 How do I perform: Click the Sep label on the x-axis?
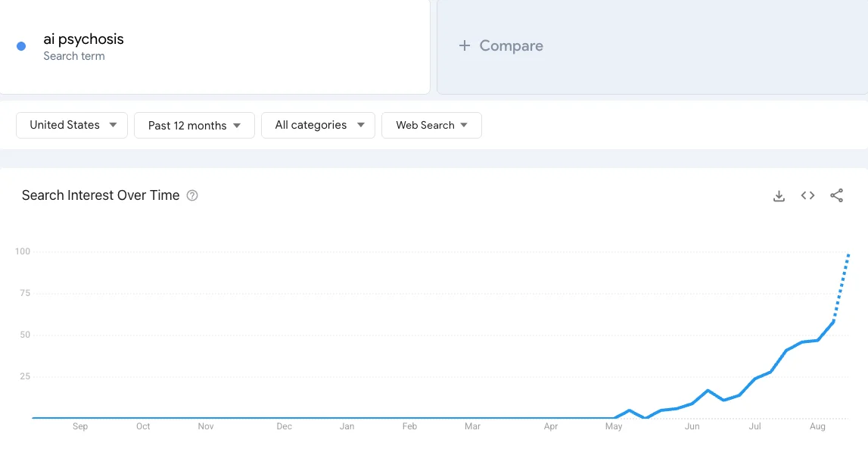point(80,426)
